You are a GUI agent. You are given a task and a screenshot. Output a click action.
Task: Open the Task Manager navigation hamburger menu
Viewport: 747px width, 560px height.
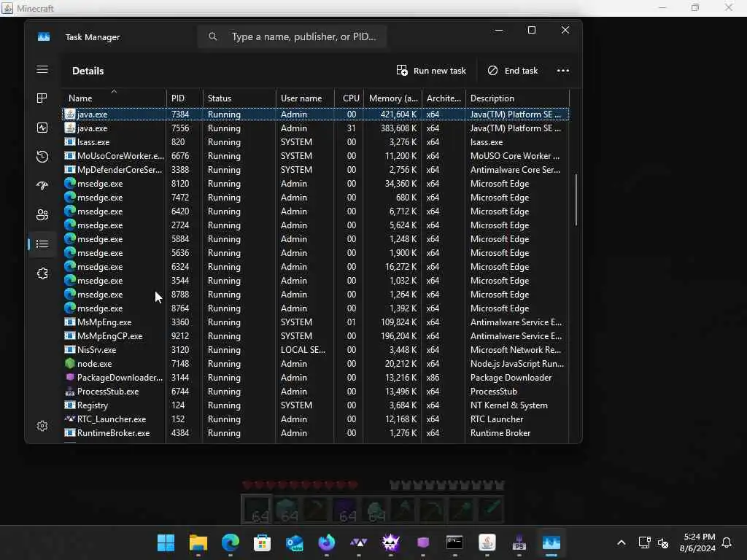click(42, 70)
